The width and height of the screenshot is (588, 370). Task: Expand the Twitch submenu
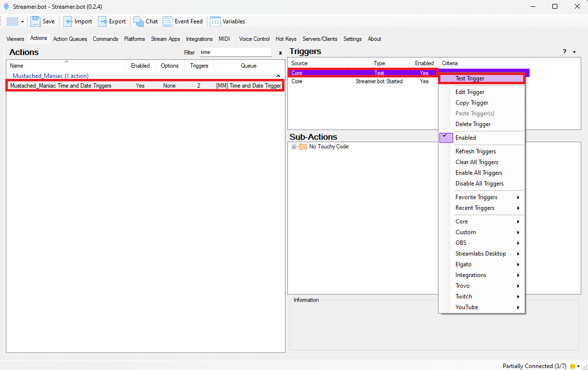pyautogui.click(x=487, y=296)
